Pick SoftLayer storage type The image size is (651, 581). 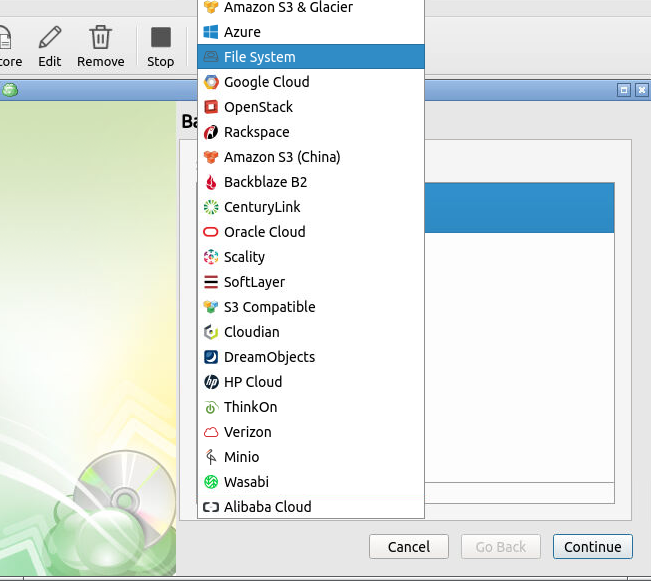(x=311, y=282)
